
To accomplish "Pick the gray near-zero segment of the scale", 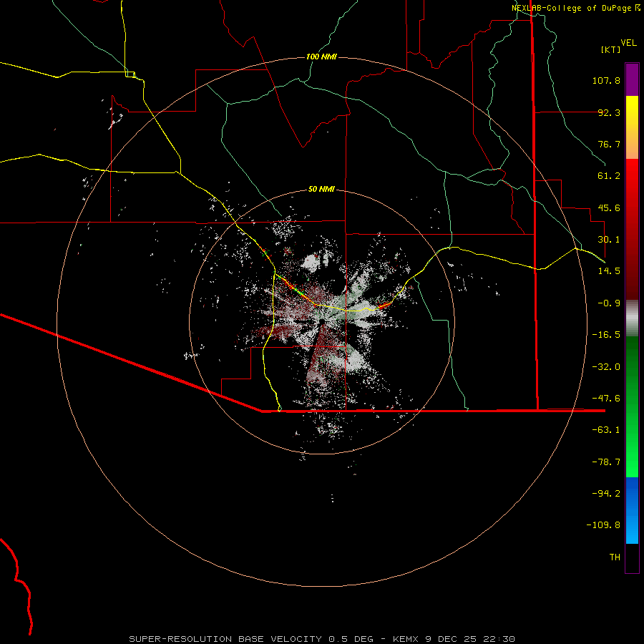I will 632,318.
